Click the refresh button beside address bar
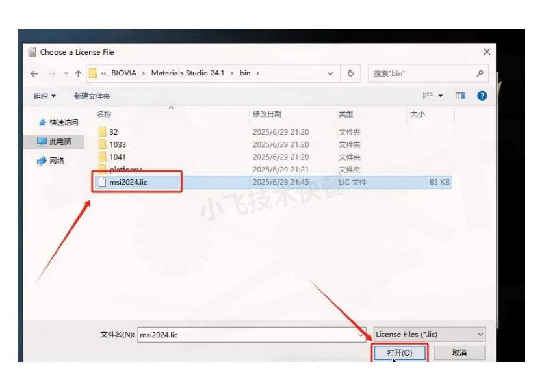 [350, 73]
